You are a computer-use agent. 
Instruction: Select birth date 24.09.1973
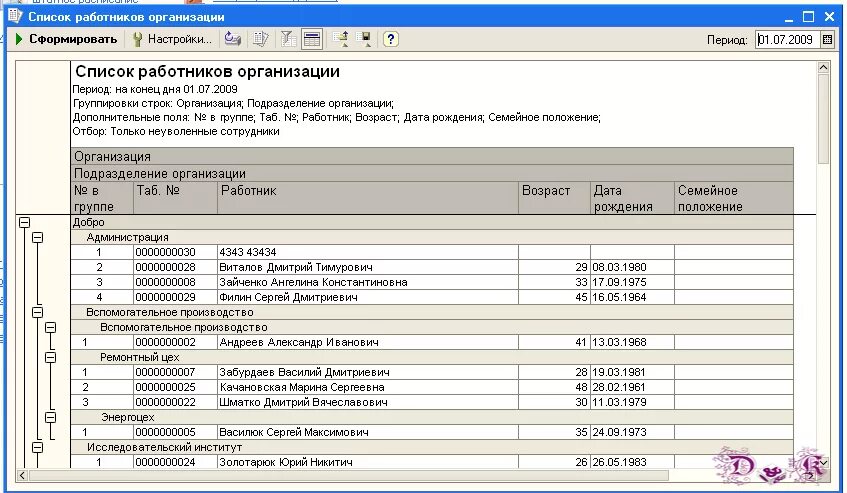pyautogui.click(x=619, y=432)
